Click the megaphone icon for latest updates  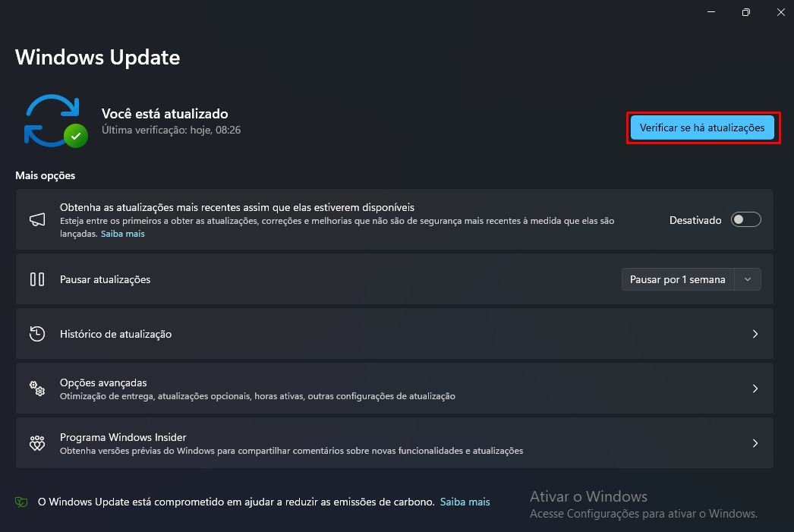37,220
